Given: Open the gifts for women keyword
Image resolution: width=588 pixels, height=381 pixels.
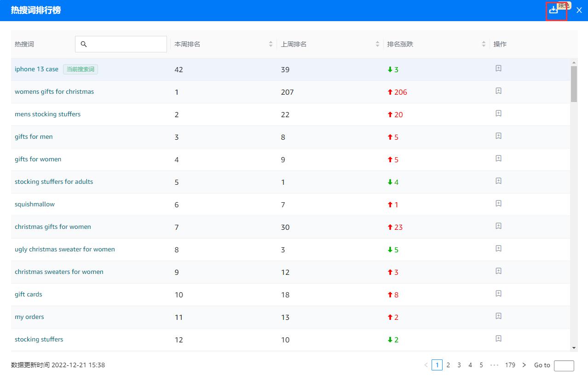Looking at the screenshot, I should (38, 159).
